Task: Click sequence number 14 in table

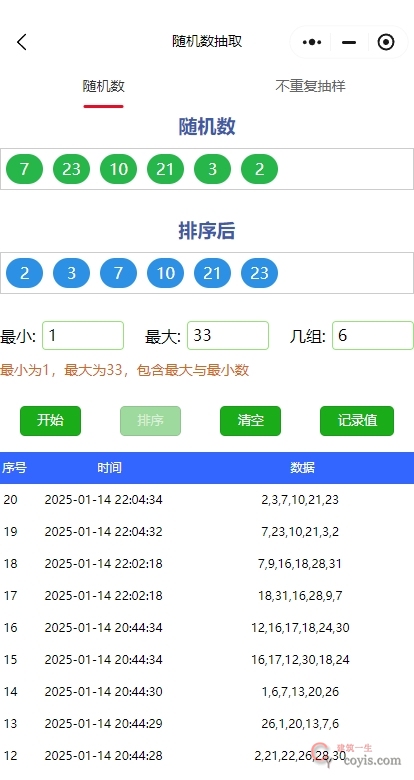Action: [10, 691]
